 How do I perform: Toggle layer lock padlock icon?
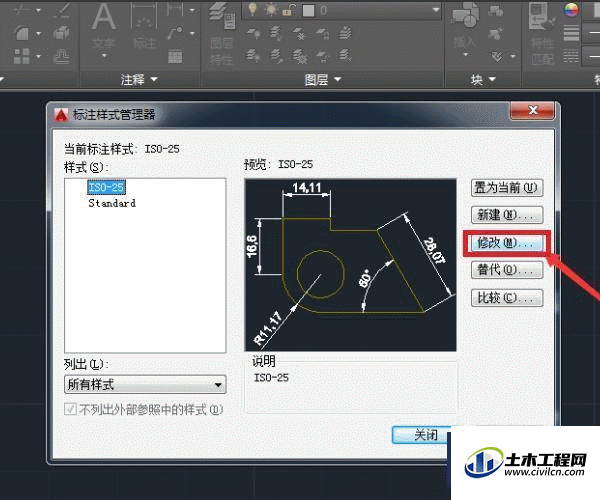coord(288,10)
